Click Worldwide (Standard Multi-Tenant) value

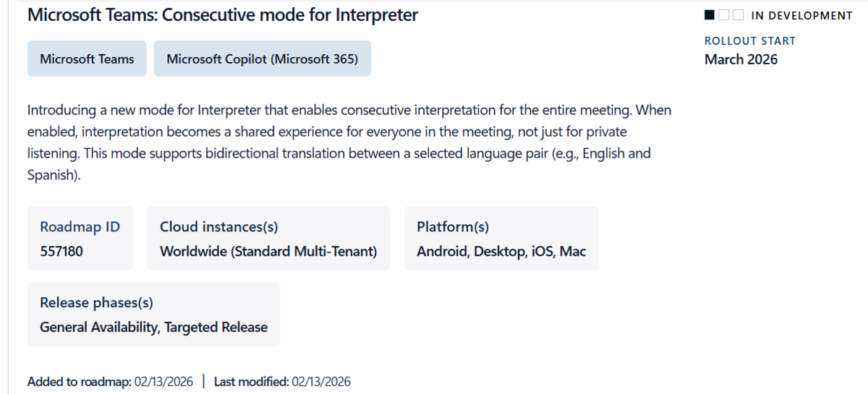point(268,252)
